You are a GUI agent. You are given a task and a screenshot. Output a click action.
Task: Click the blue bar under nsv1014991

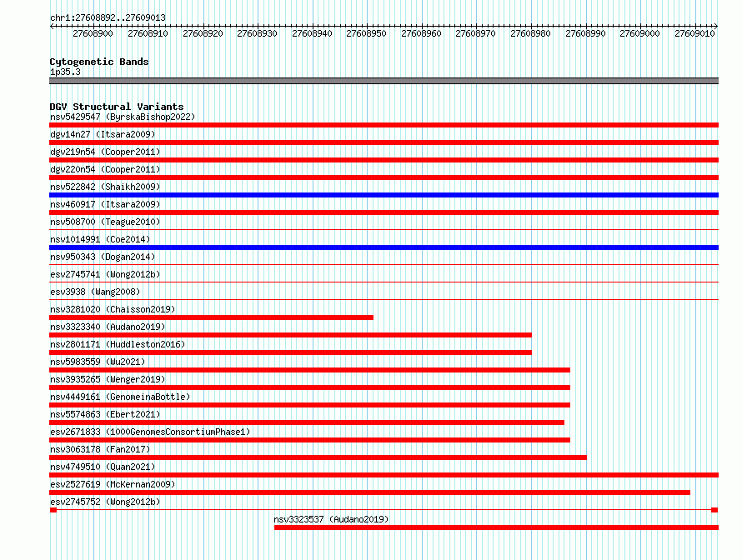pyautogui.click(x=384, y=247)
